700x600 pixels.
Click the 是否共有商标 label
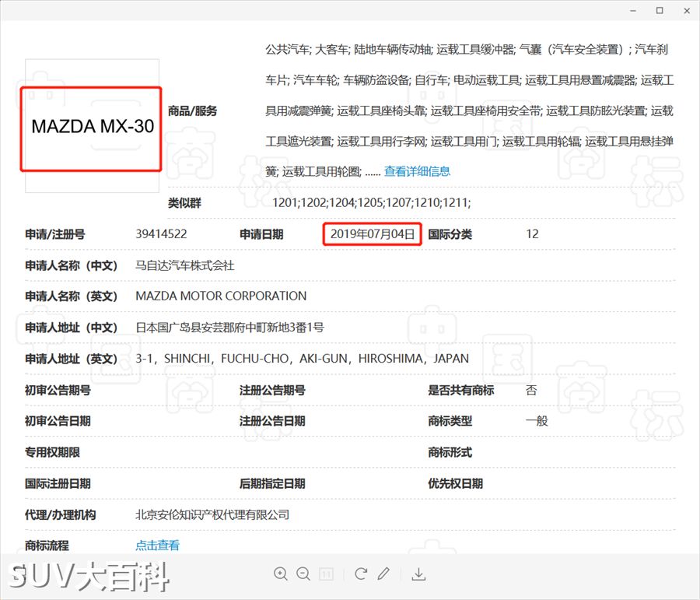461,390
